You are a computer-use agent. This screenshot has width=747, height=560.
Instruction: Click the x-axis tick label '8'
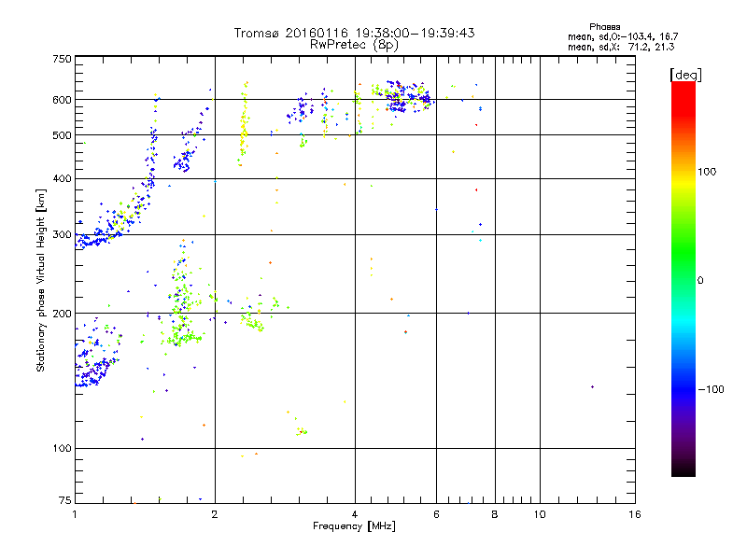click(495, 514)
